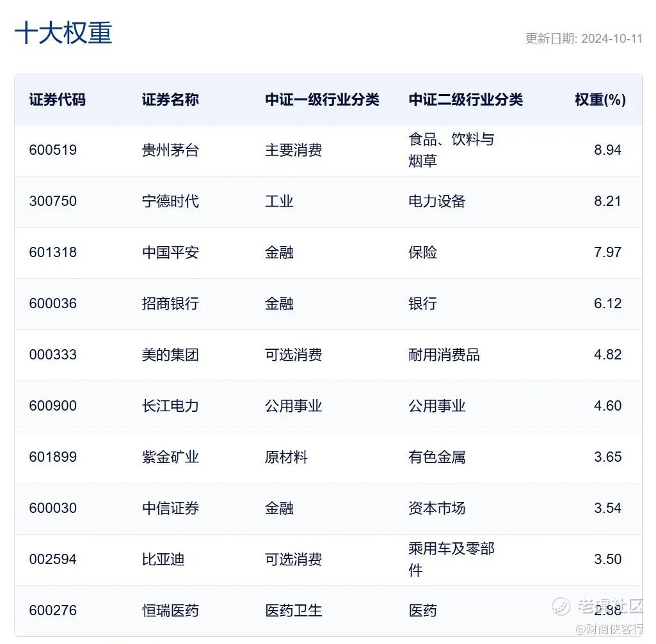This screenshot has width=656, height=644.
Task: Click stock name 贵州茅台
Action: point(170,150)
